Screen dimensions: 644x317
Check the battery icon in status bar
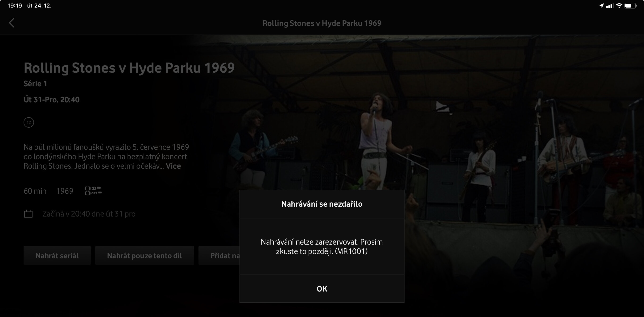[x=631, y=5]
